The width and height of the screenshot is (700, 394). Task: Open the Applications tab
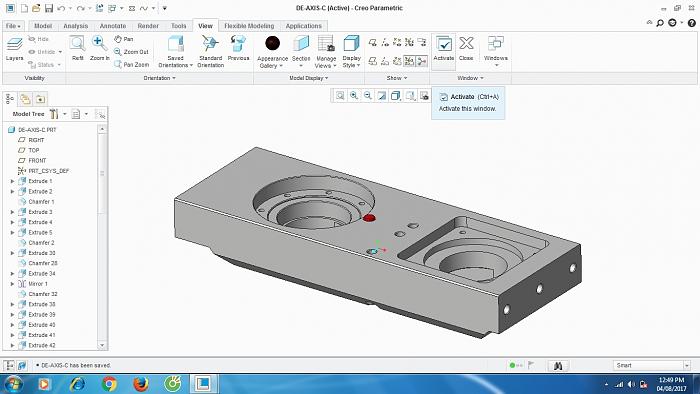pyautogui.click(x=304, y=26)
